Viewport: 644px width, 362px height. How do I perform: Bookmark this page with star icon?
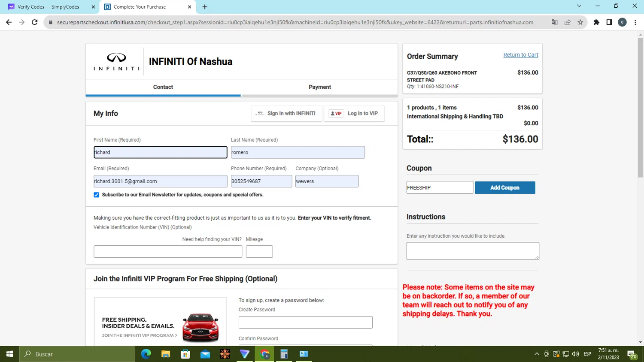(x=580, y=22)
